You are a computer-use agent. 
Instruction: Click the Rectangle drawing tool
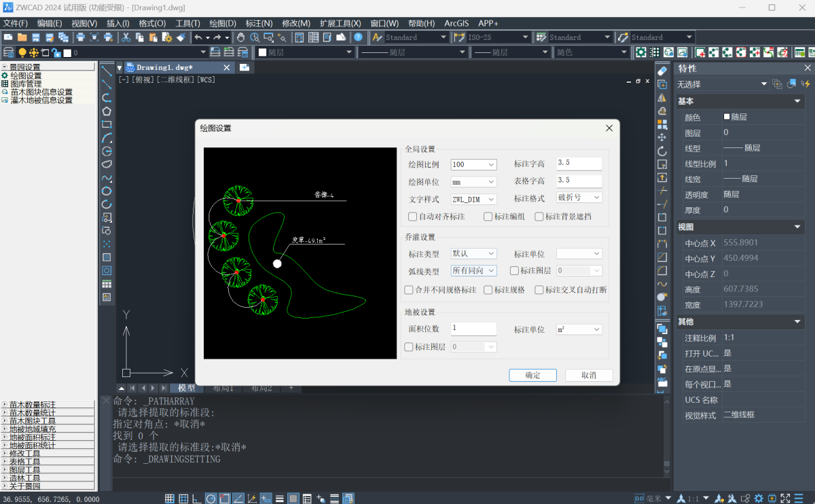point(107,124)
